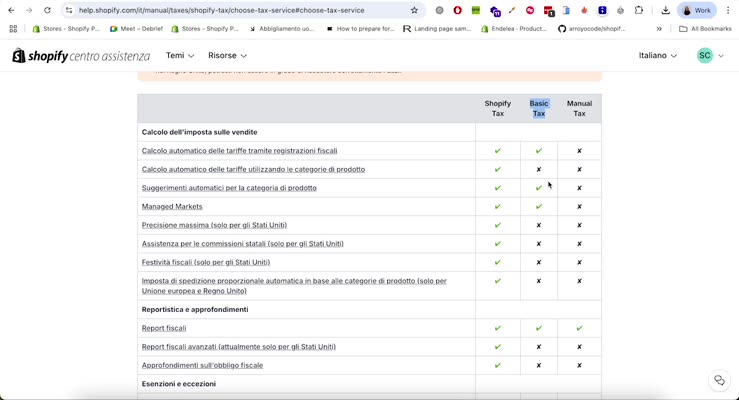Open the green square extension icon
739x400 pixels.
click(x=476, y=10)
